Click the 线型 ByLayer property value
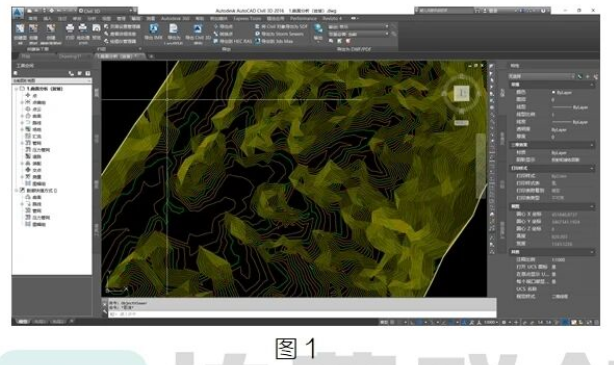This screenshot has width=614, height=365. [570, 107]
